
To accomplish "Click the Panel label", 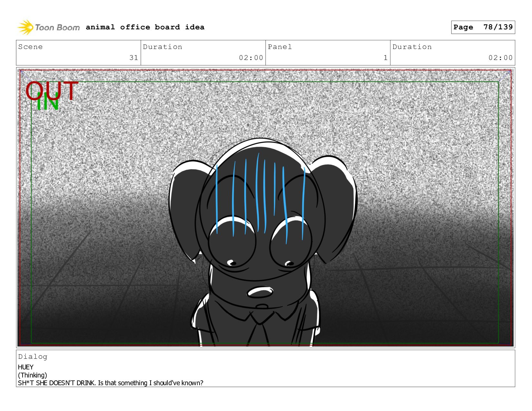I will pyautogui.click(x=280, y=47).
